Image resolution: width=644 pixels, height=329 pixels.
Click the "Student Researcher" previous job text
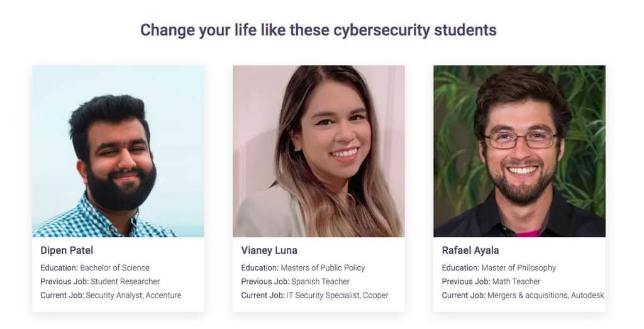(x=125, y=281)
